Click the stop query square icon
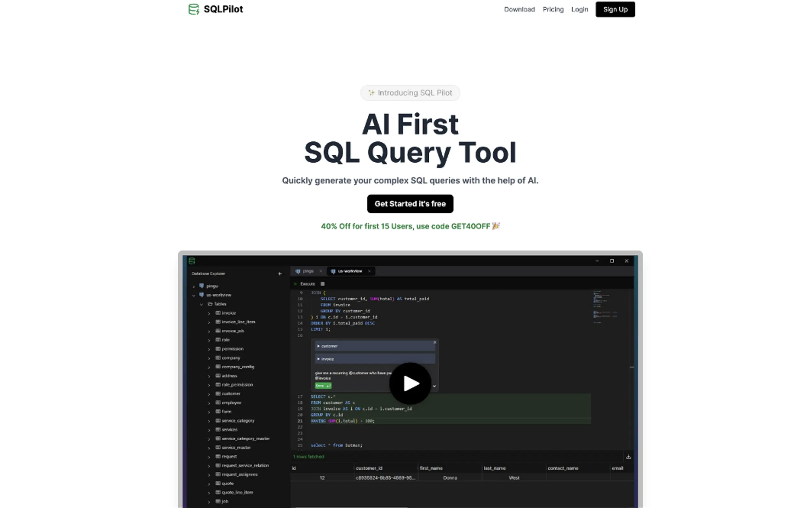812x508 pixels. tap(323, 284)
